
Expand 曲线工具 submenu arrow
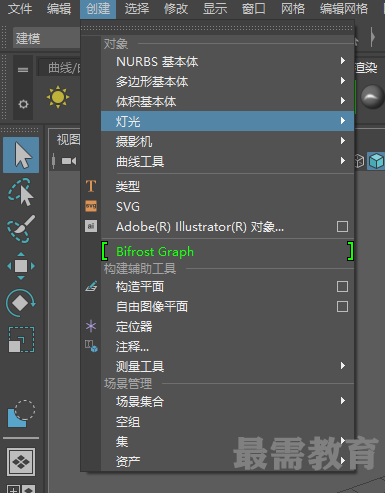tap(343, 161)
